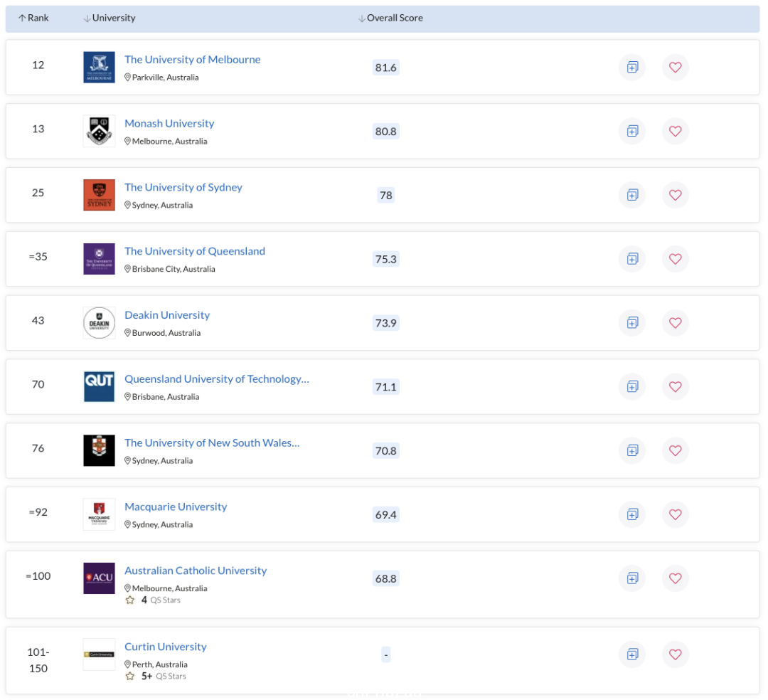This screenshot has width=768, height=700.
Task: Click the Deakin University round logo
Action: (x=99, y=323)
